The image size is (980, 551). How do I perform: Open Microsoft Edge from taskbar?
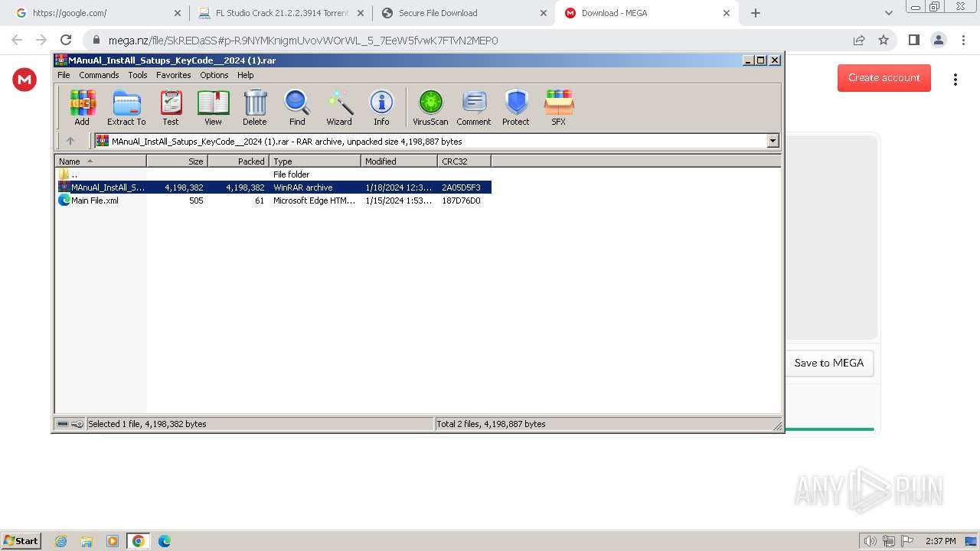click(x=165, y=541)
